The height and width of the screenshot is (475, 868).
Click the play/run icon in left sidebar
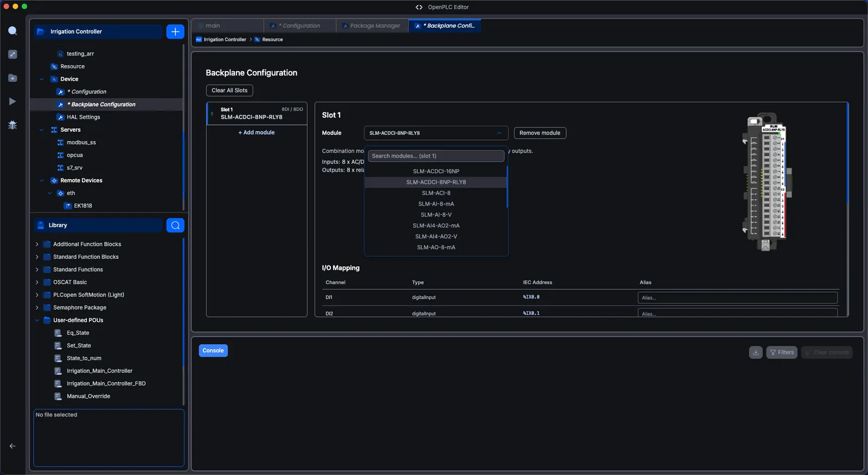[12, 102]
